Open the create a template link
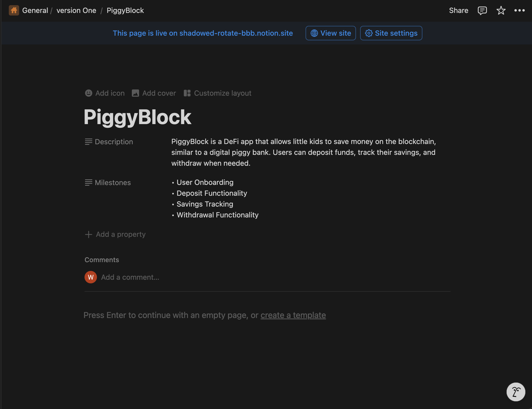 [293, 315]
